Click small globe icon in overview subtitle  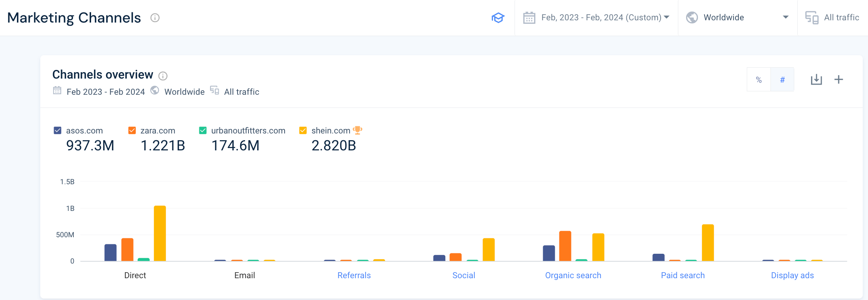pyautogui.click(x=155, y=90)
